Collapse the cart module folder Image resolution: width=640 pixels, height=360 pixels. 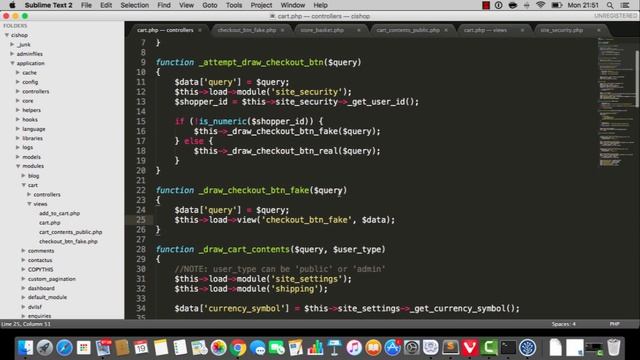click(24, 185)
